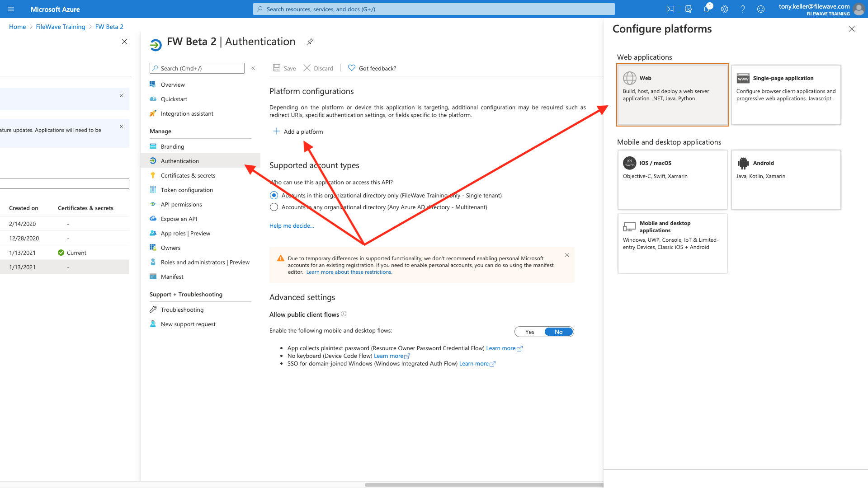
Task: Open Learn more for Device Code Flow
Action: pos(392,356)
